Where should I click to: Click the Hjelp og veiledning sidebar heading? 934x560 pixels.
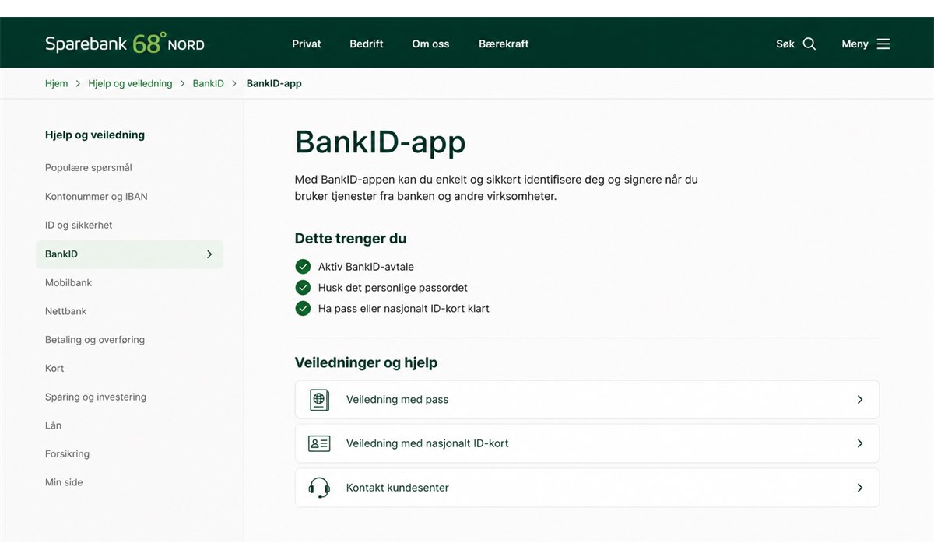click(95, 135)
